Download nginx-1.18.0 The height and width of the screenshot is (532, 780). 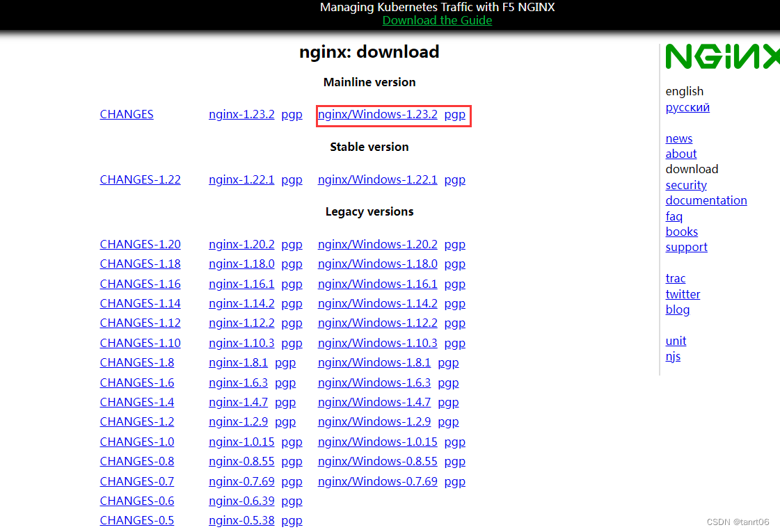[x=241, y=264]
